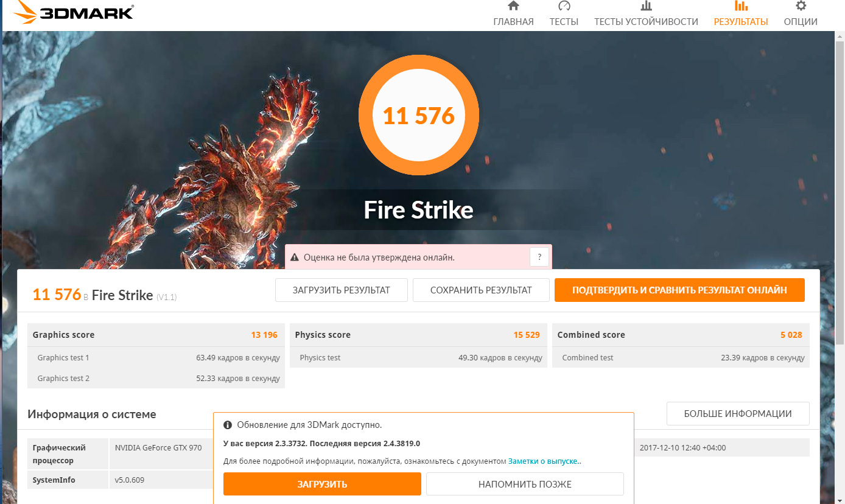This screenshot has width=845, height=504.
Task: Click Graphics score value 13 196
Action: click(264, 335)
